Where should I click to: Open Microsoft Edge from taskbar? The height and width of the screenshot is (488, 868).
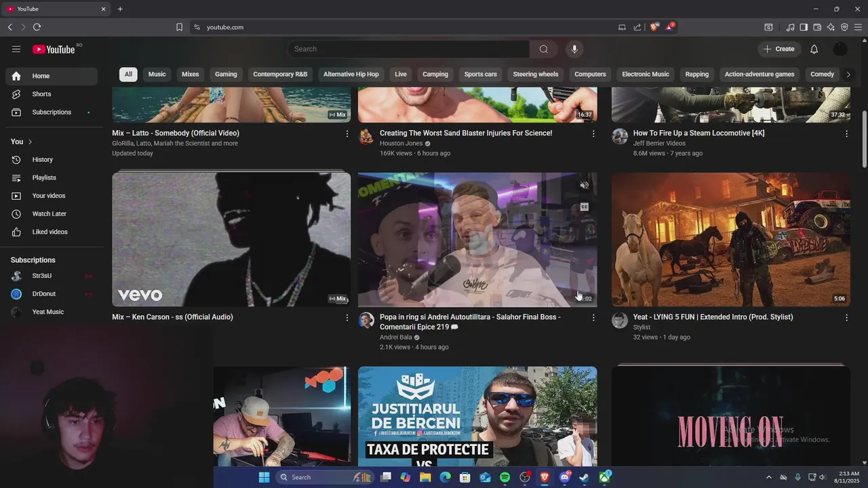[445, 477]
